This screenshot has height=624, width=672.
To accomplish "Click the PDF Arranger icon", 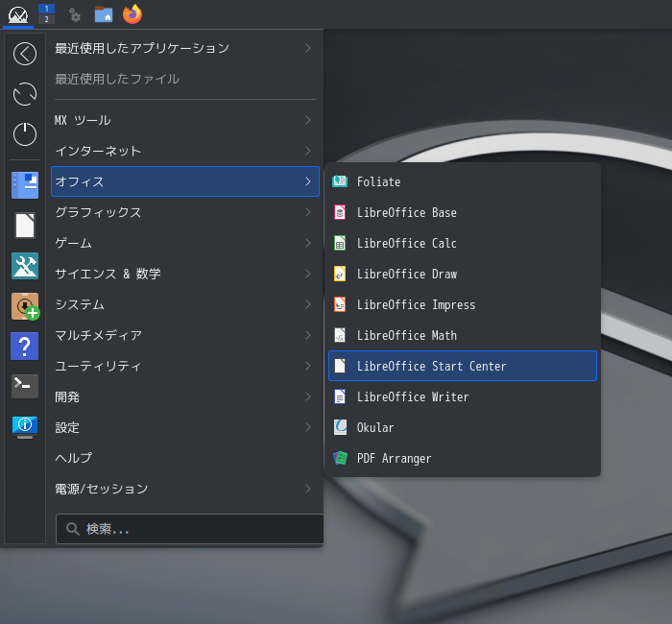I will coord(340,458).
